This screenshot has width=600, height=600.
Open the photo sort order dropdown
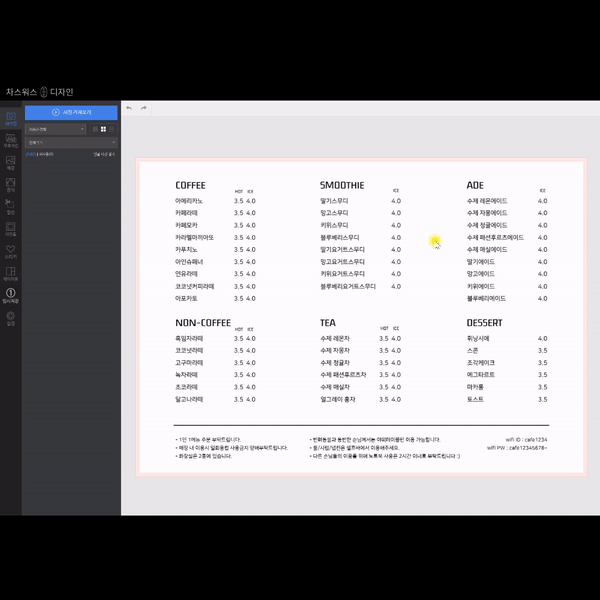point(55,129)
